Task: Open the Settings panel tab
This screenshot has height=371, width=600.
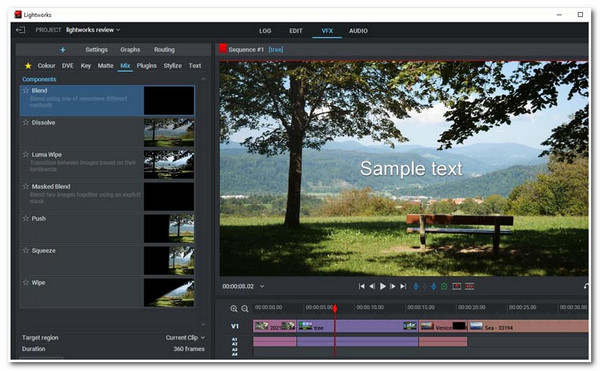Action: 96,50
